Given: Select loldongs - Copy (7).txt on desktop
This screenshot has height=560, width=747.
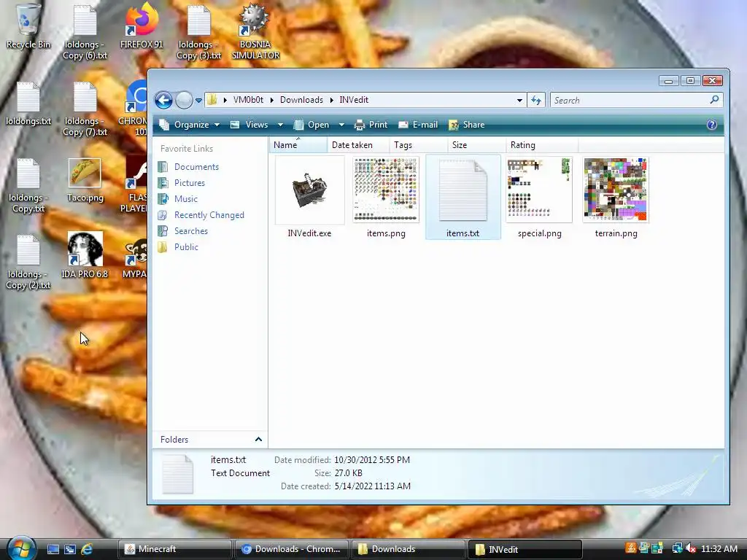Looking at the screenshot, I should pos(85,109).
